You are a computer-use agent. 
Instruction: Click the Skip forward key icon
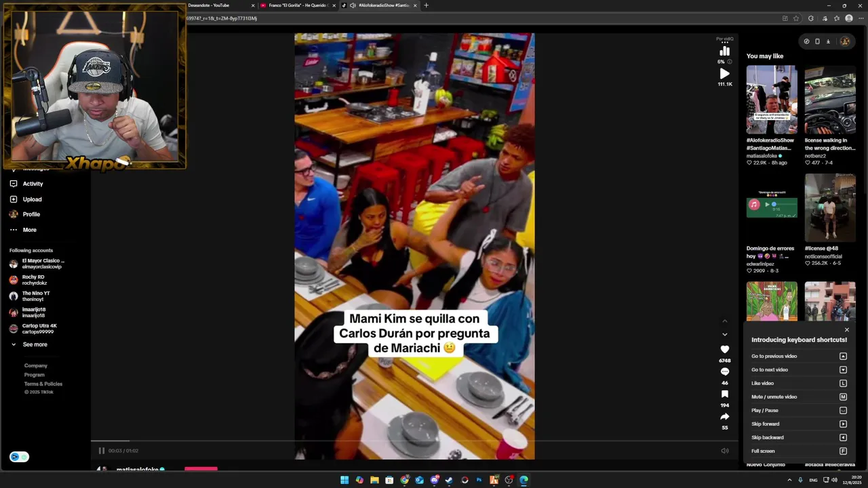(843, 424)
